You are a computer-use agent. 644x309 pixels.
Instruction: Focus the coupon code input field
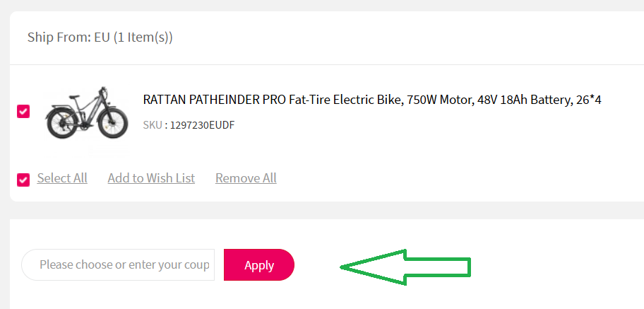tap(119, 265)
